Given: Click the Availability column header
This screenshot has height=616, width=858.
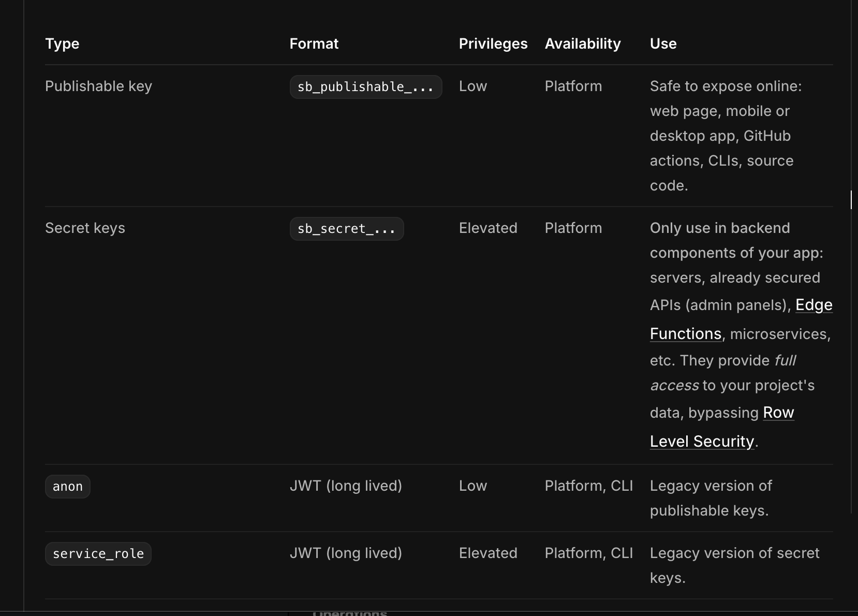Looking at the screenshot, I should click(x=583, y=43).
